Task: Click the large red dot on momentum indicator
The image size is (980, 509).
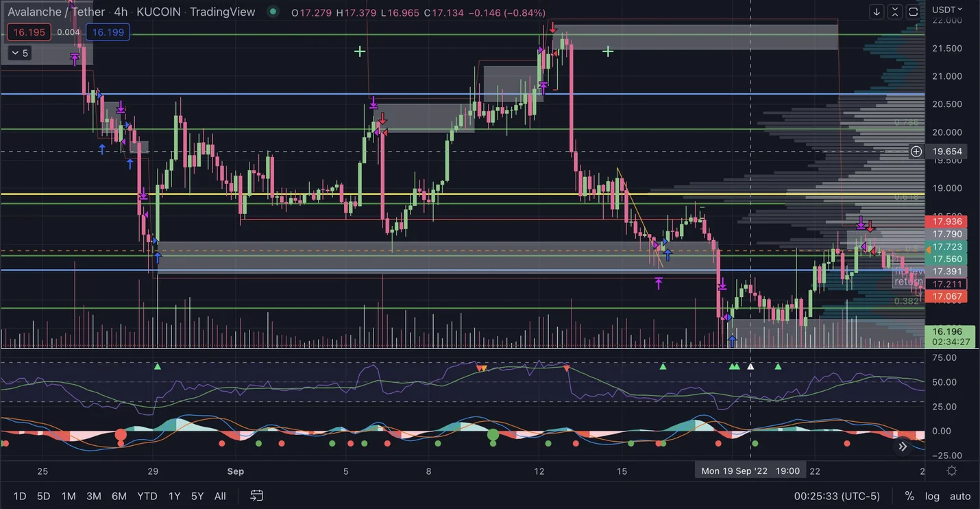Action: click(x=121, y=434)
